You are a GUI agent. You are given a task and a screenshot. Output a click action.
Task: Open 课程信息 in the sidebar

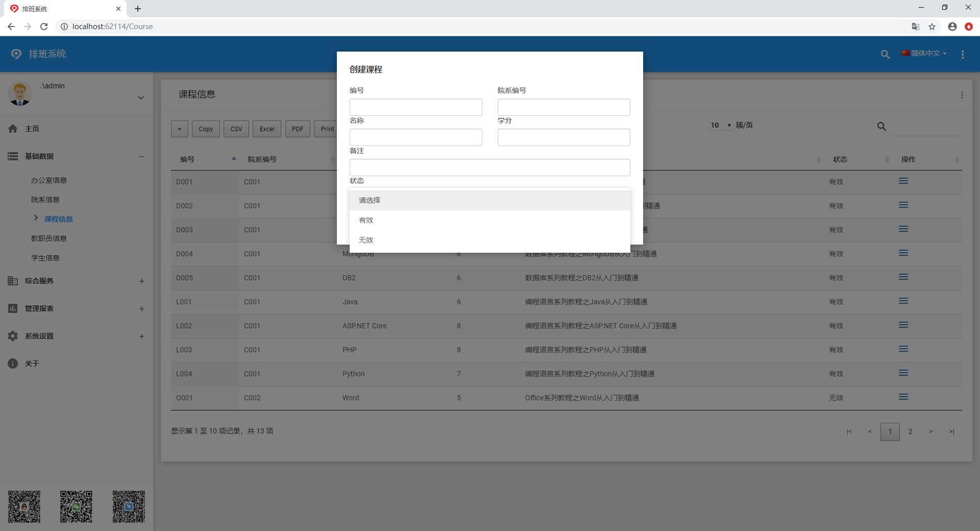point(59,219)
